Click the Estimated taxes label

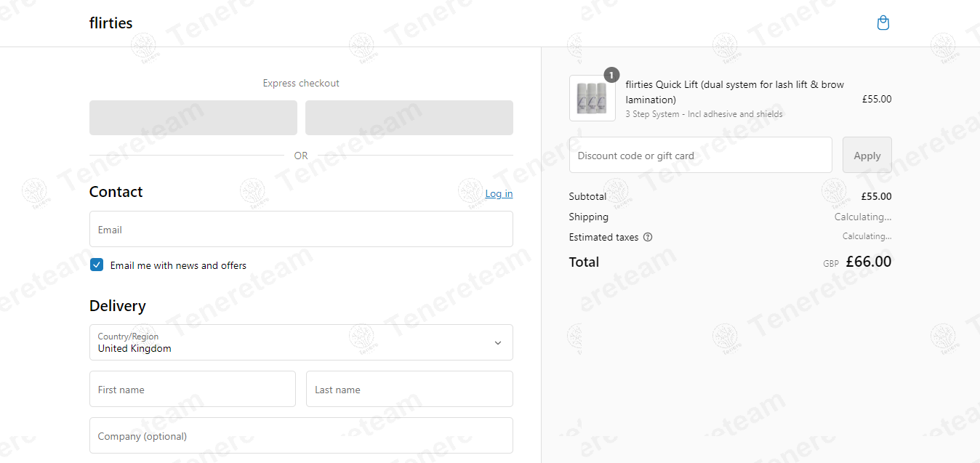[x=603, y=237]
